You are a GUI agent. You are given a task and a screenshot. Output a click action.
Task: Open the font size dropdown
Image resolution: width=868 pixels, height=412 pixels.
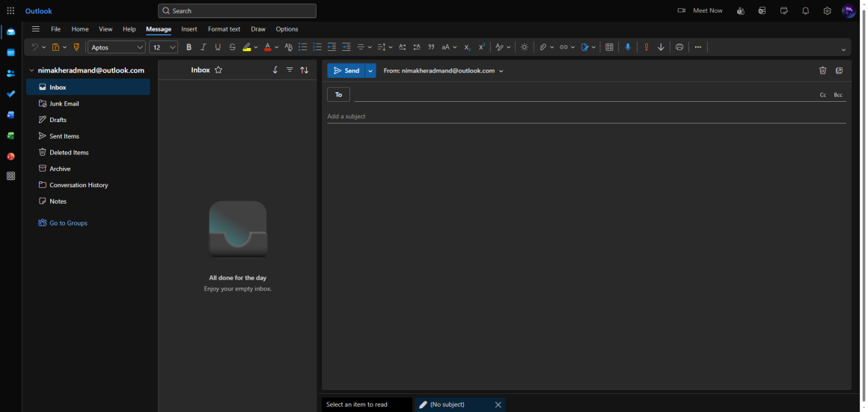point(163,47)
